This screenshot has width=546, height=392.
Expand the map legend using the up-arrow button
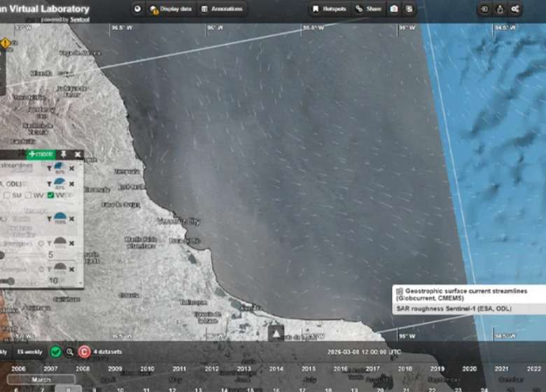click(276, 334)
